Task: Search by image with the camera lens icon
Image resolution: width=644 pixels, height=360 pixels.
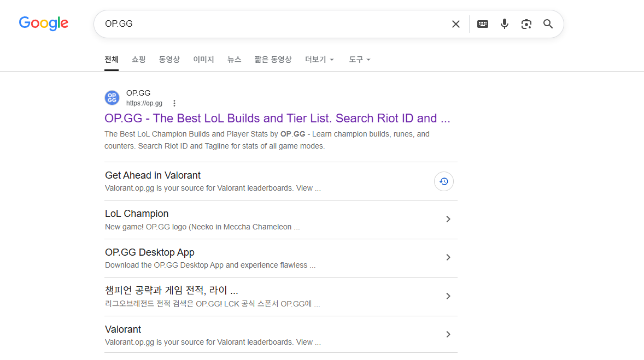Action: click(526, 24)
